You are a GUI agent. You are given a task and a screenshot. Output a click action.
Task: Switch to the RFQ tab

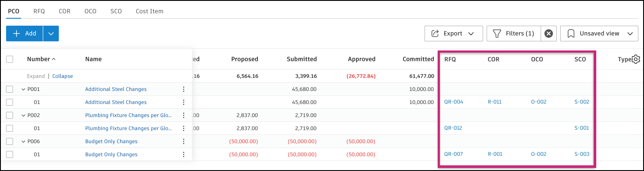coord(39,11)
